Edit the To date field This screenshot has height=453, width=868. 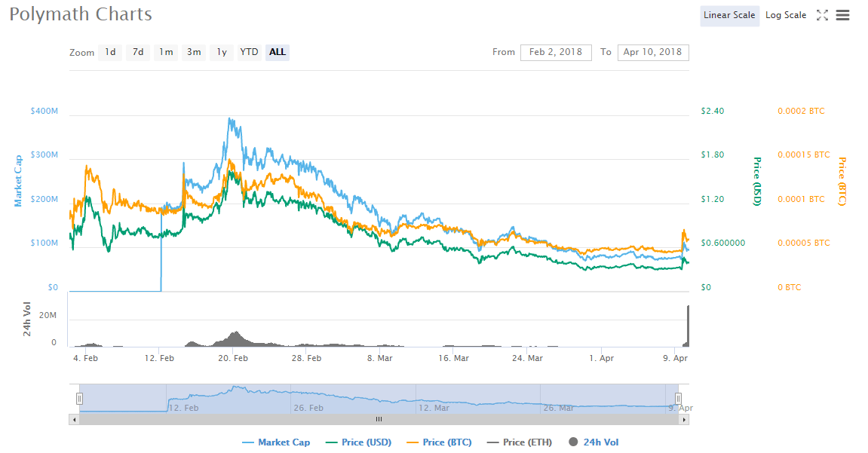coord(653,52)
